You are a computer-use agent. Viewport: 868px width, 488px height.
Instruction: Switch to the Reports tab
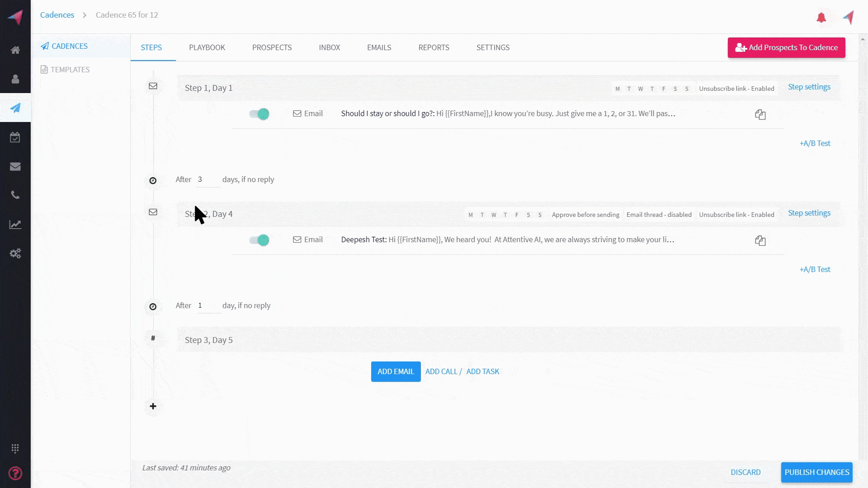pos(433,47)
